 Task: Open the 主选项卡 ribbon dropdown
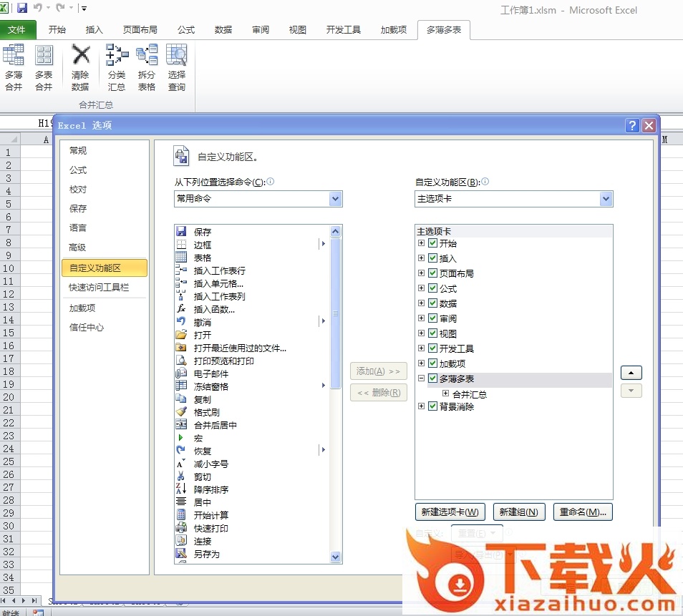tap(606, 199)
